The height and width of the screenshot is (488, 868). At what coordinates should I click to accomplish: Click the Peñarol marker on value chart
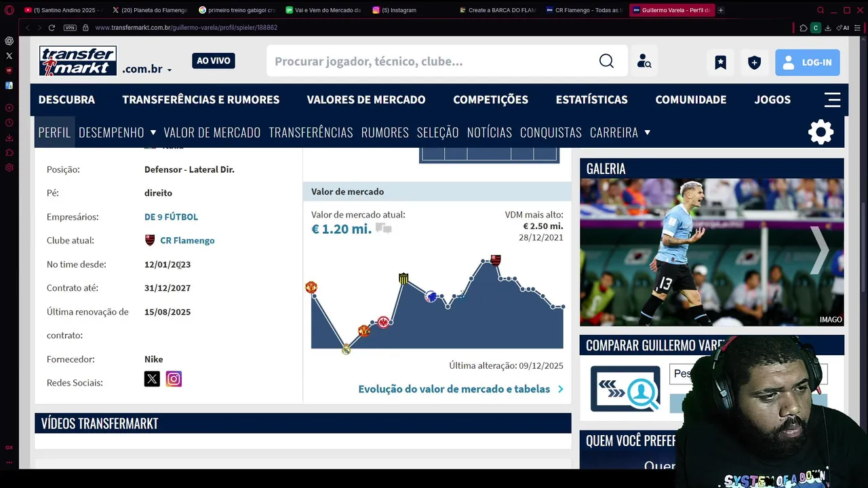[x=403, y=279]
